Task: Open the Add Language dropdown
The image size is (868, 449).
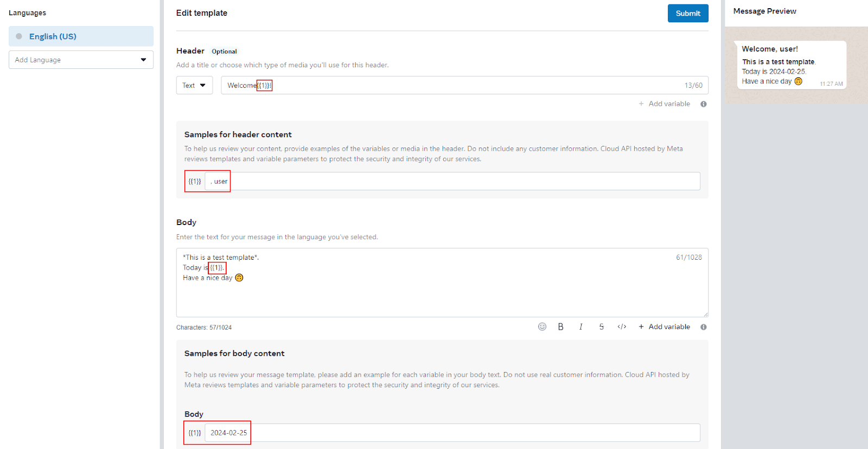Action: [x=81, y=60]
